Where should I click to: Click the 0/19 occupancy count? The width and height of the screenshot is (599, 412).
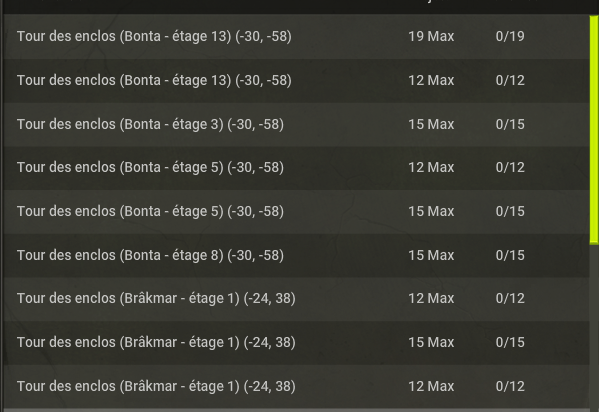510,36
